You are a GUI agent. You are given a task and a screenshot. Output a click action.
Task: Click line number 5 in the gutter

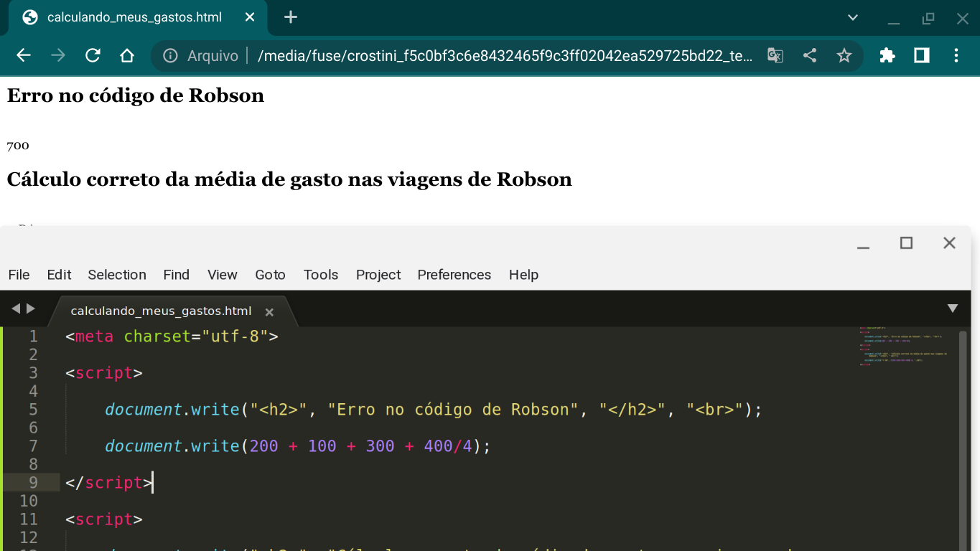pos(33,409)
